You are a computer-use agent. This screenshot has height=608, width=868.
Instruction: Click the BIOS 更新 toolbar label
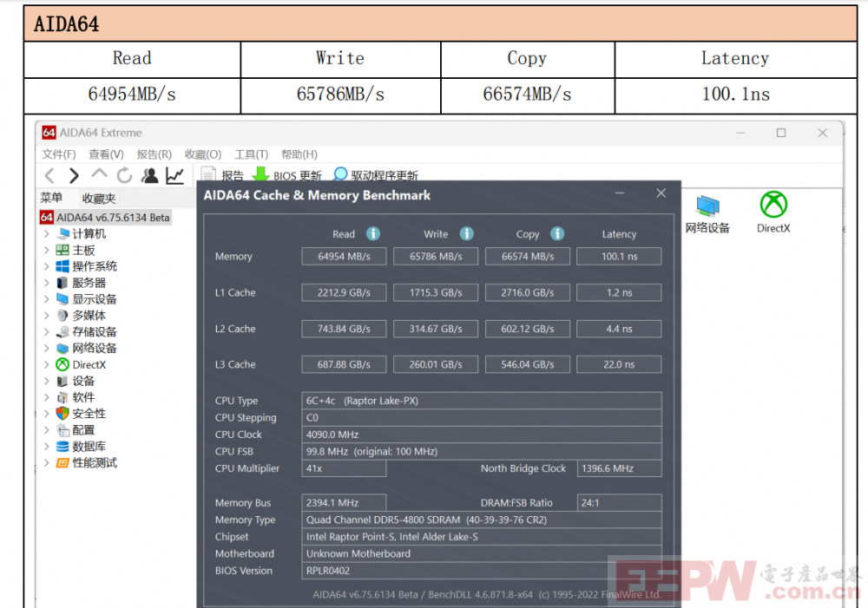[297, 175]
